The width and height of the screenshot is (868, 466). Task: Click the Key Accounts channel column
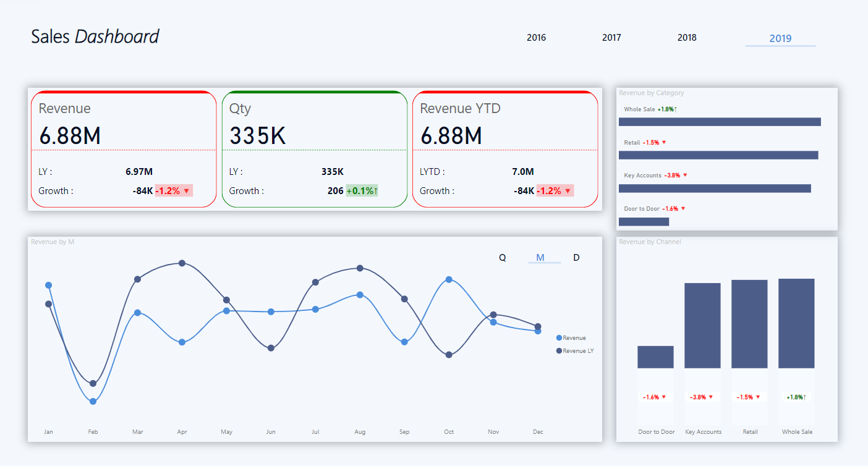point(702,326)
